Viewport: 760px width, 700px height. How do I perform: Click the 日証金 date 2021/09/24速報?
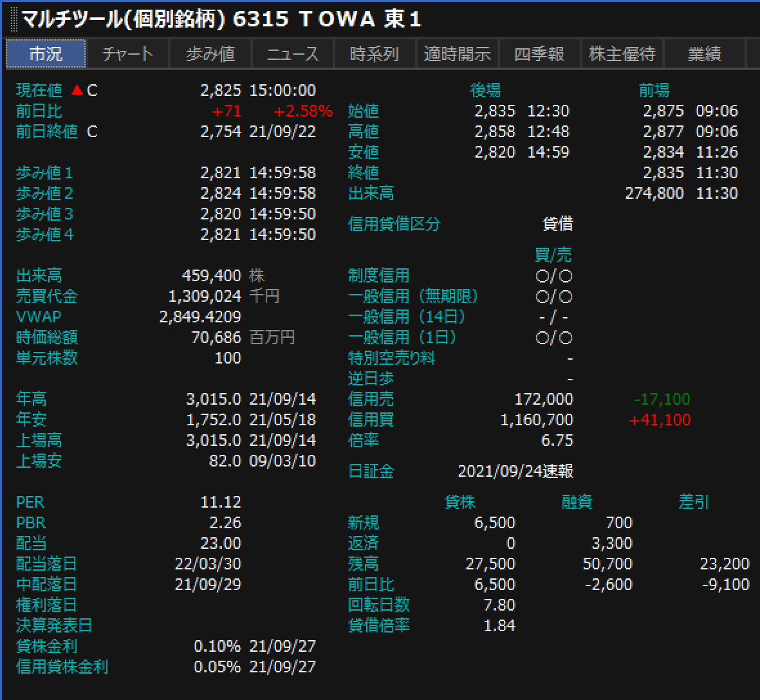coord(515,472)
